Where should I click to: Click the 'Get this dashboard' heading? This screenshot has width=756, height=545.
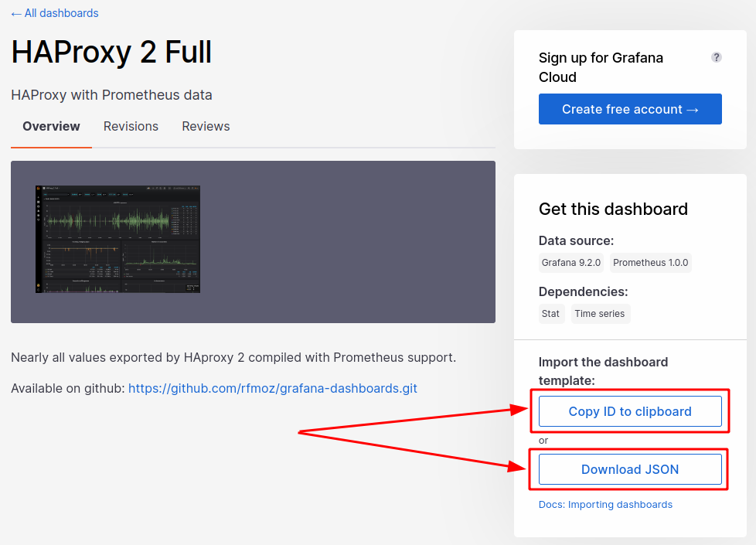pyautogui.click(x=613, y=209)
